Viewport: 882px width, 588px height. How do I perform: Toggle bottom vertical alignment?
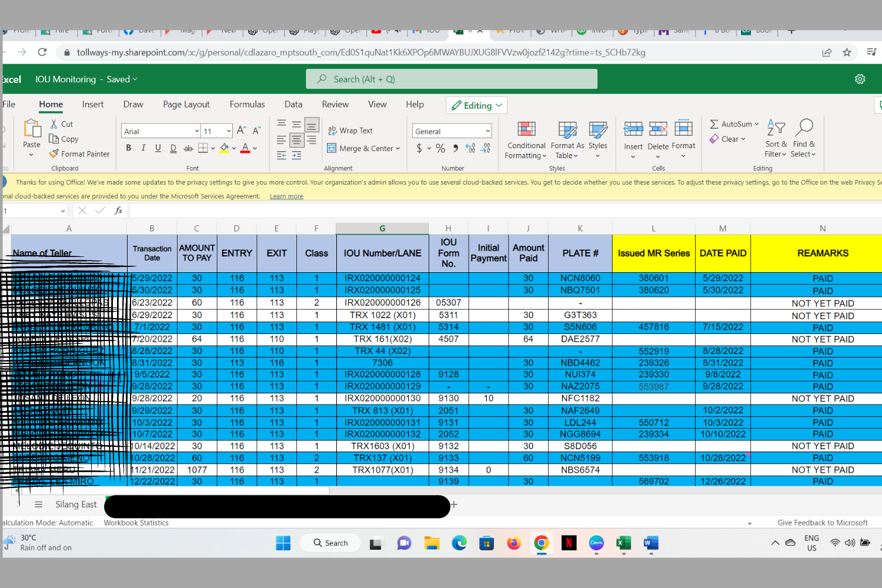coord(312,125)
